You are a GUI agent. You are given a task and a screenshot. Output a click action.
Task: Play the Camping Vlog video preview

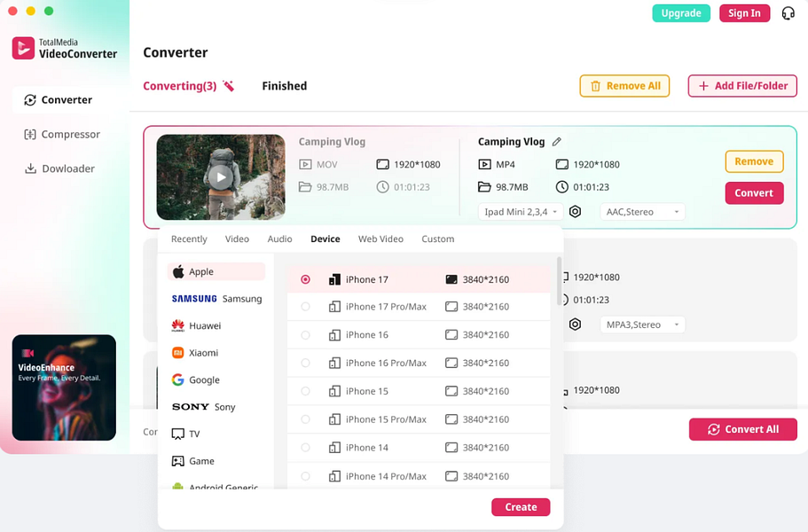(x=221, y=177)
